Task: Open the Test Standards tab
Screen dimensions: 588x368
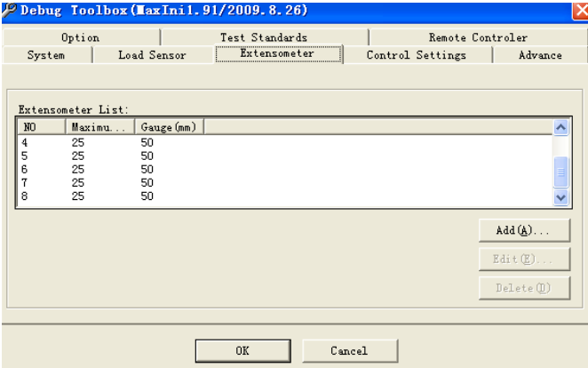Action: point(264,37)
